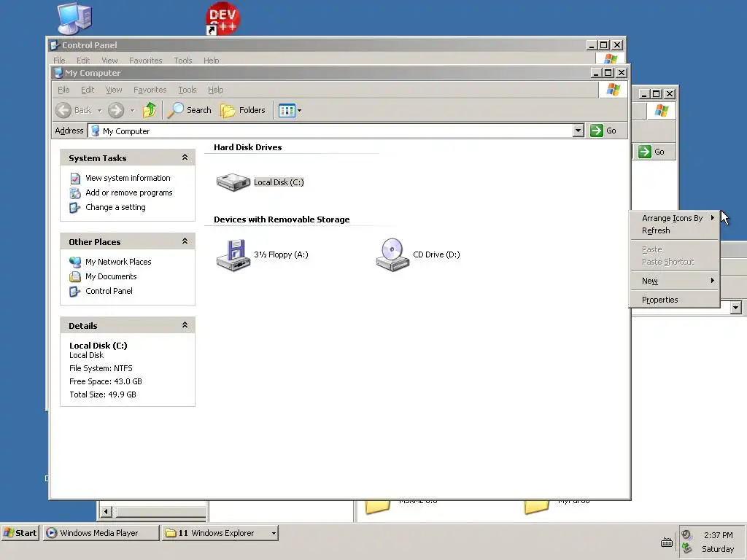Go to My Documents
This screenshot has height=560, width=747.
[111, 276]
